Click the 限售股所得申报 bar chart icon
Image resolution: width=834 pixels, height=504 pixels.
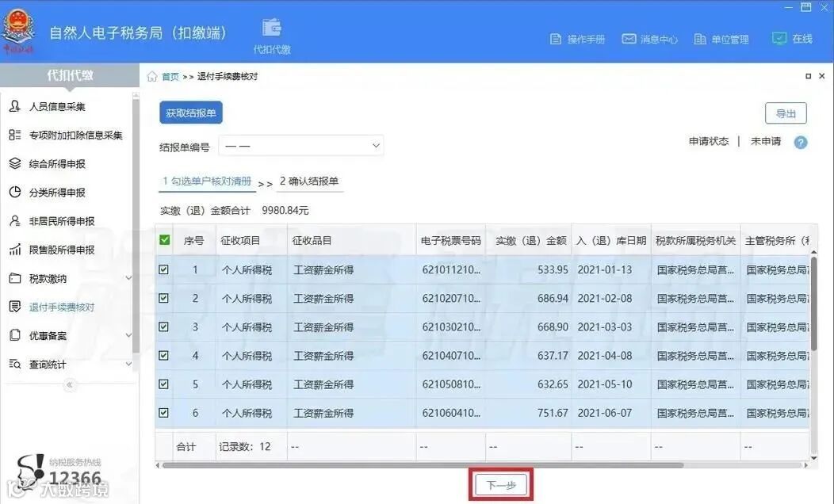15,250
